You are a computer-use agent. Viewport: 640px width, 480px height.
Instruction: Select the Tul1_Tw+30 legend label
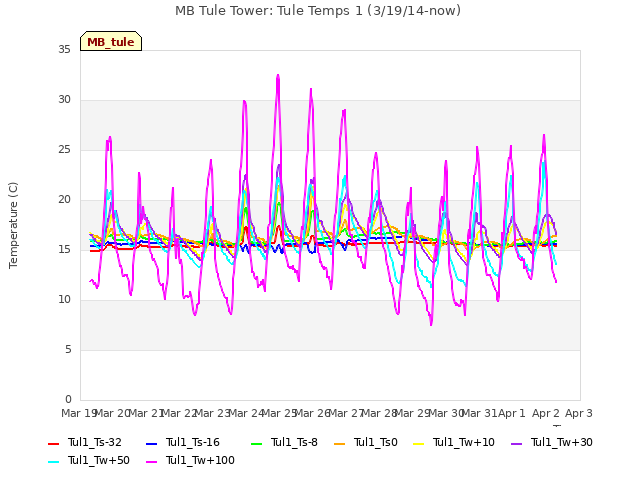[x=562, y=442]
